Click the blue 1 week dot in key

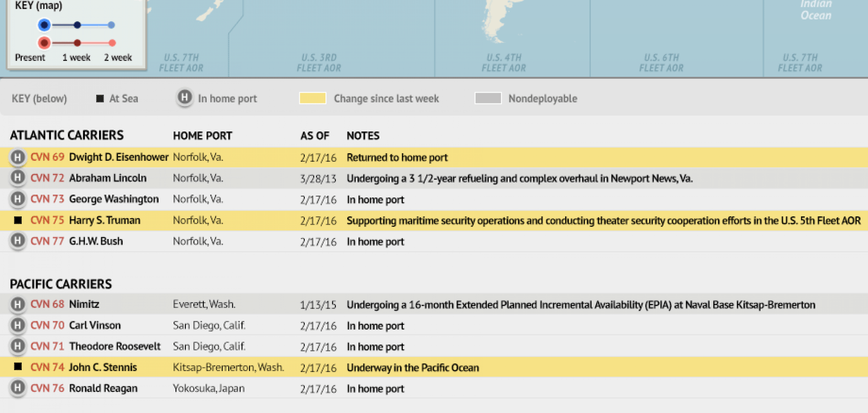(77, 25)
